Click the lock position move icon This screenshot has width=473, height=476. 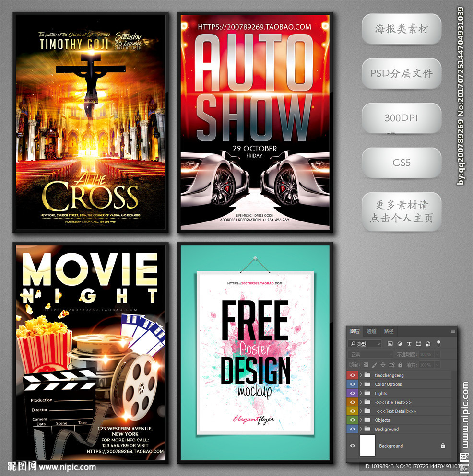pyautogui.click(x=383, y=365)
